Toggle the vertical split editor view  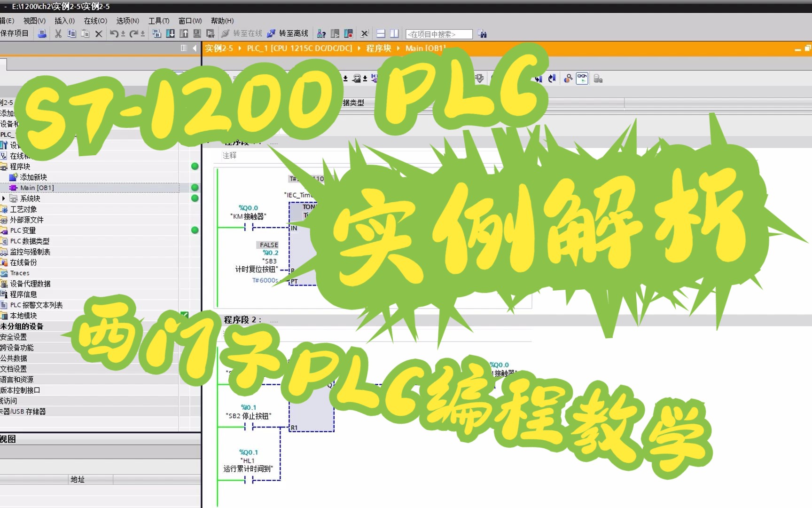(394, 33)
